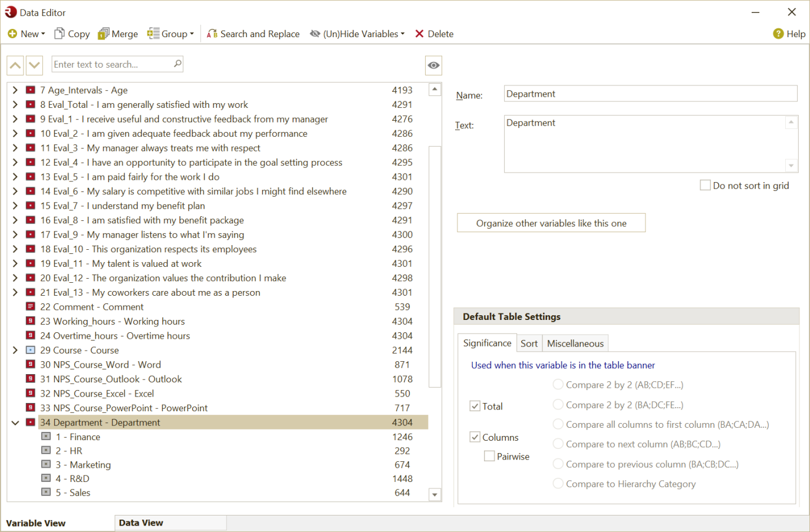Open the (Un)Hide Variables dropdown
810x532 pixels.
coord(357,34)
